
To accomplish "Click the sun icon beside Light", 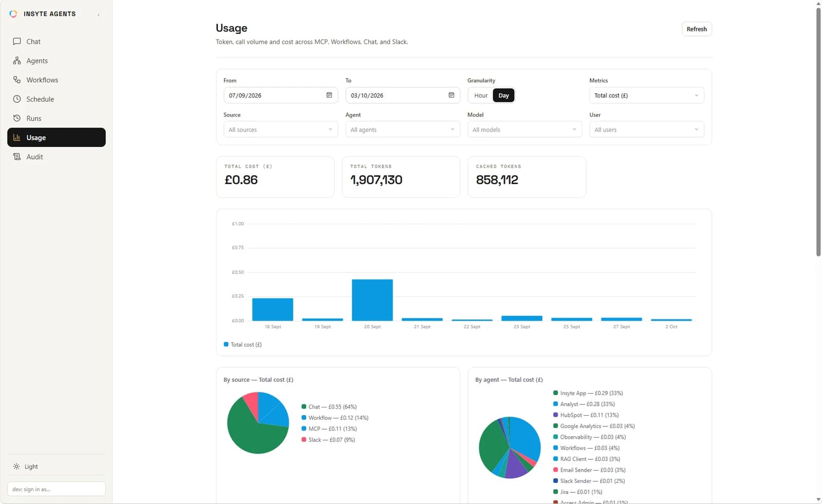I will coord(16,466).
